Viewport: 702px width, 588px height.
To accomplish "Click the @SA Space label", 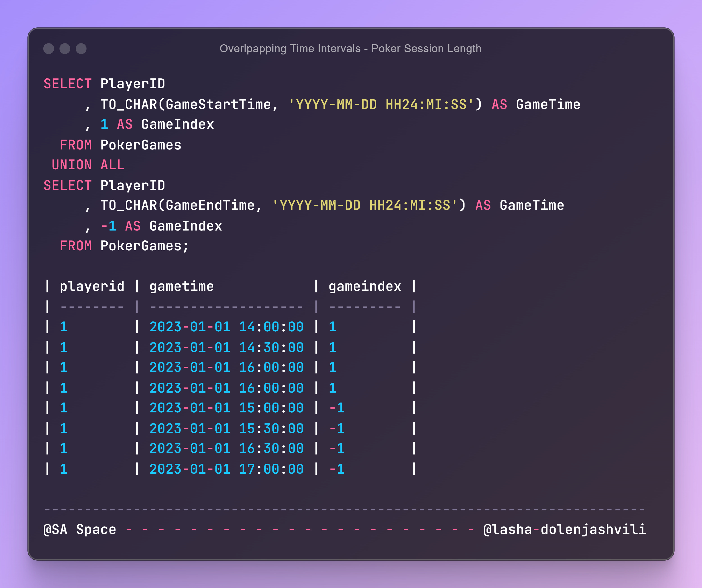I will pos(80,529).
